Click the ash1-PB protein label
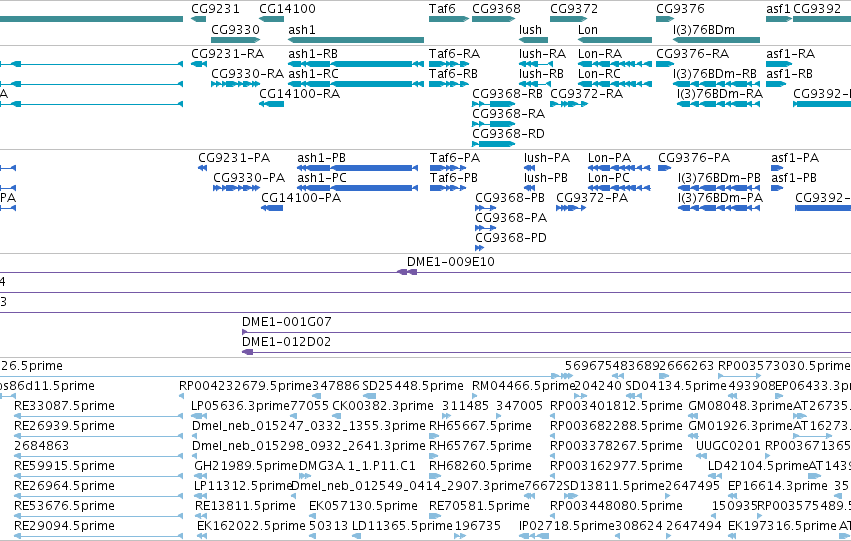 [321, 158]
